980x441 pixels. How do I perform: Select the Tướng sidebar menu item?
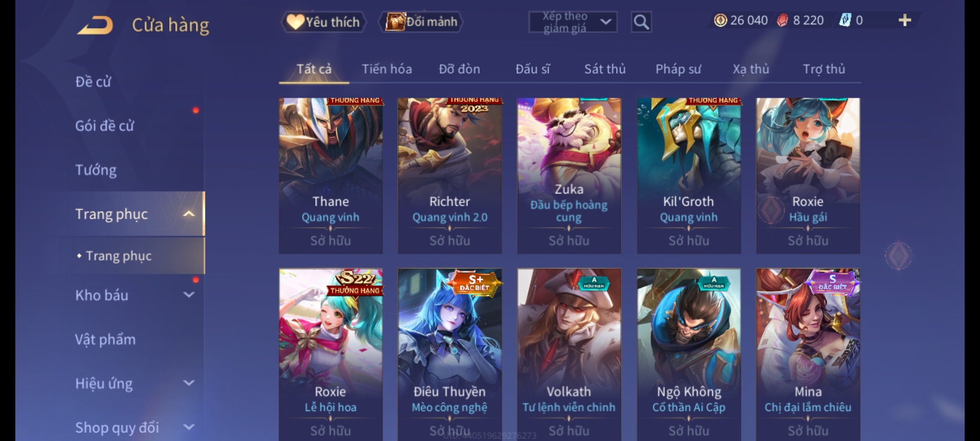coord(96,170)
